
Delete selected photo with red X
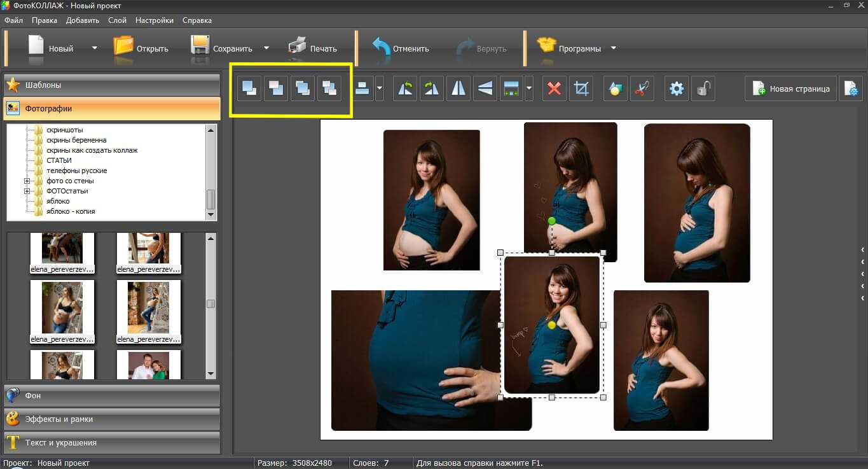click(554, 89)
